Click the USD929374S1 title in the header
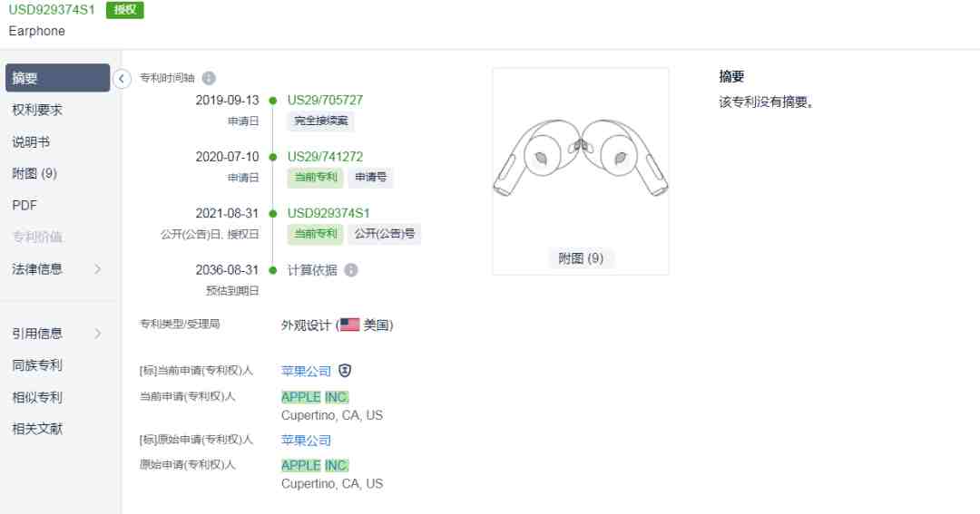980x514 pixels. [x=52, y=10]
